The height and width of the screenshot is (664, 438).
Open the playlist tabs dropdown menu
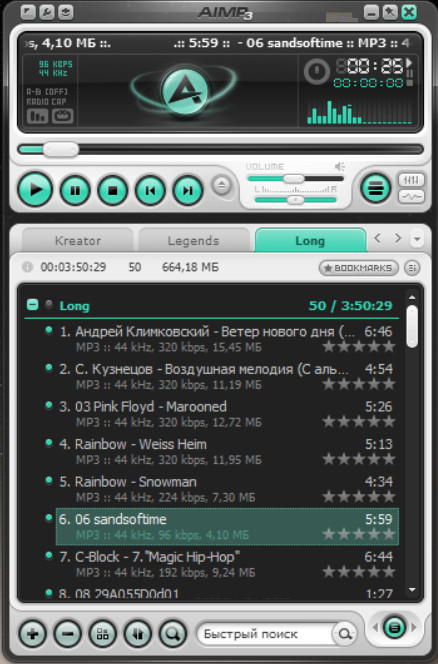pyautogui.click(x=417, y=239)
